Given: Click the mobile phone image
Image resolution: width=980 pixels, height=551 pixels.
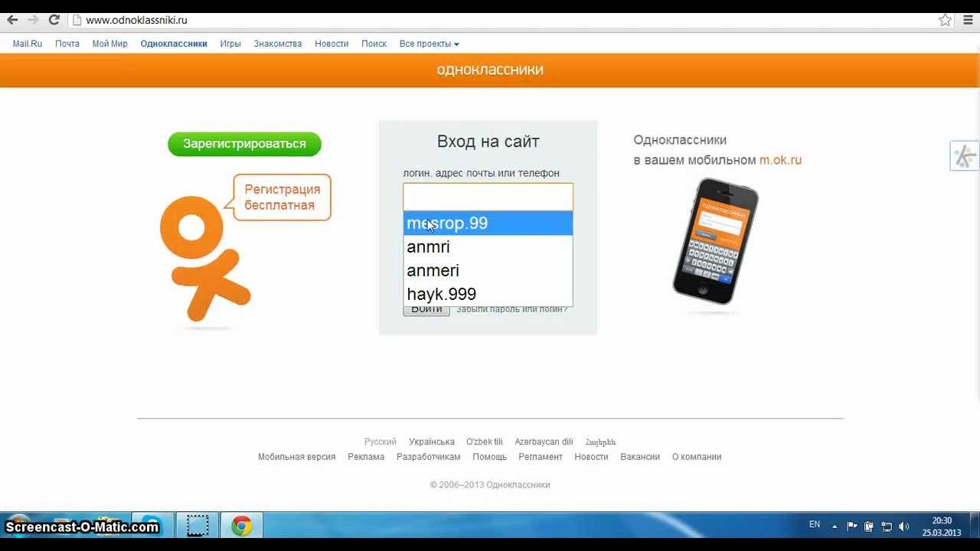Looking at the screenshot, I should (716, 241).
